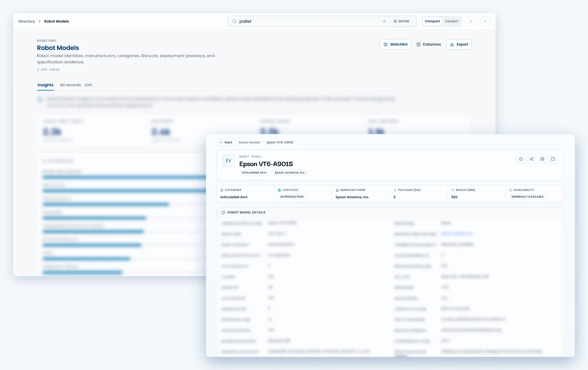Click the notifications bell icon
The image size is (588, 370).
[471, 21]
